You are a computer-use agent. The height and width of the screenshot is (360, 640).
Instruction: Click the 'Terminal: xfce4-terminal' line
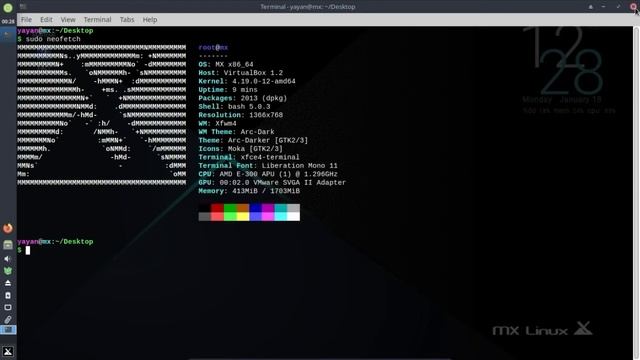249,157
